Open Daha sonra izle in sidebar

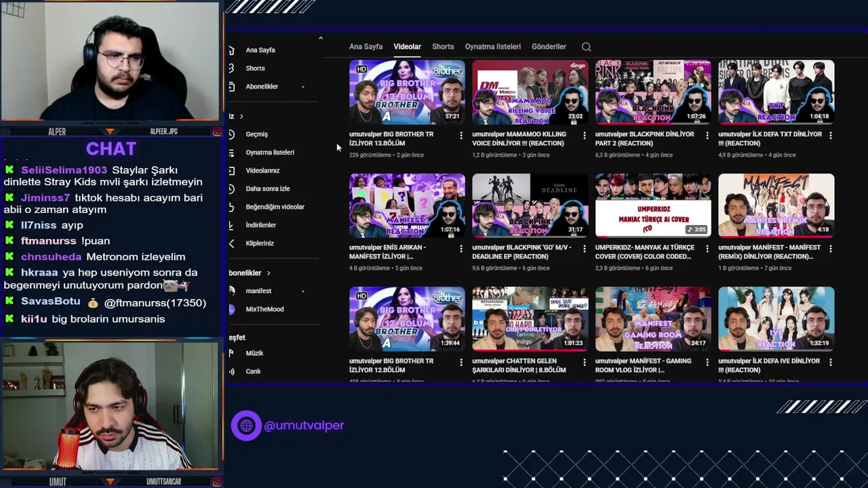tap(267, 189)
